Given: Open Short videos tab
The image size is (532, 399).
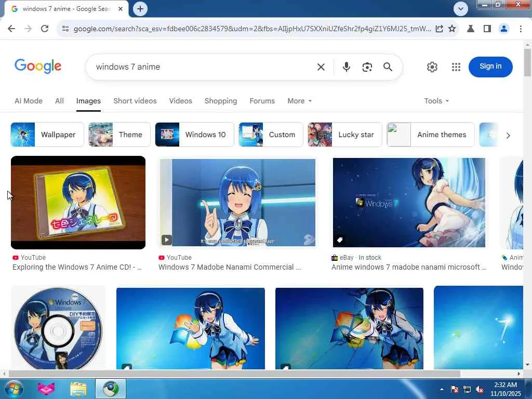Looking at the screenshot, I should [135, 101].
